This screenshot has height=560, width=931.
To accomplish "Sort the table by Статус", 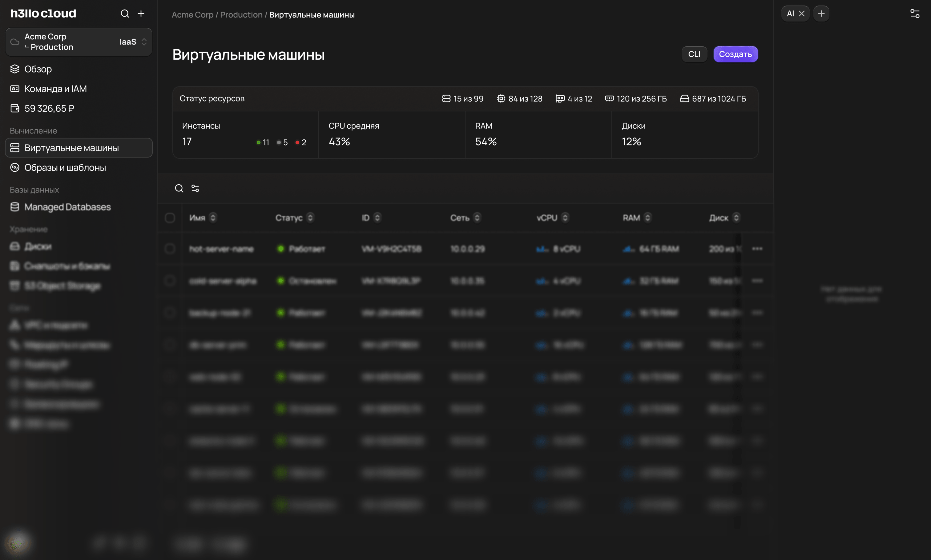I will pyautogui.click(x=310, y=218).
